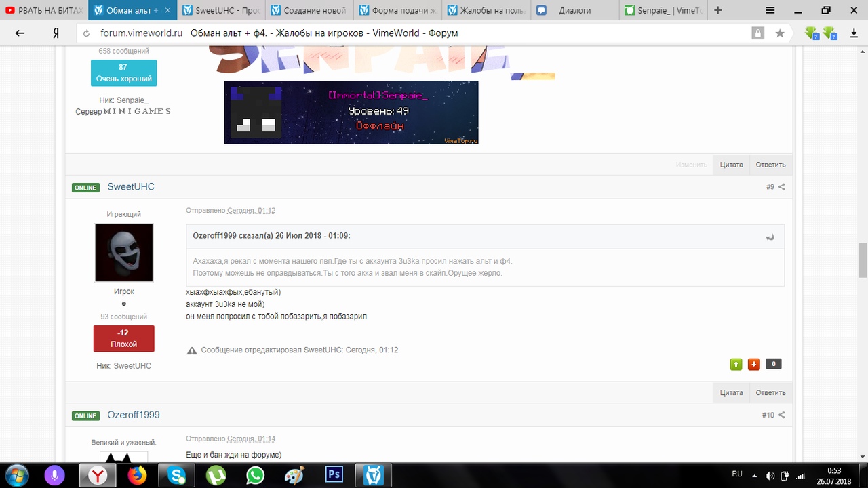Open uTorrent from the taskbar

[216, 476]
